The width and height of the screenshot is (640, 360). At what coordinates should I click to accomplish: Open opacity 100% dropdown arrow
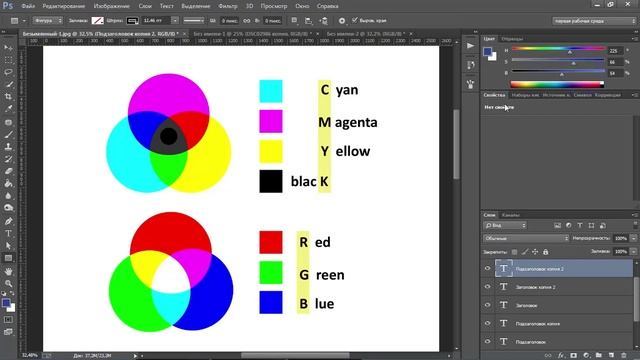[633, 238]
